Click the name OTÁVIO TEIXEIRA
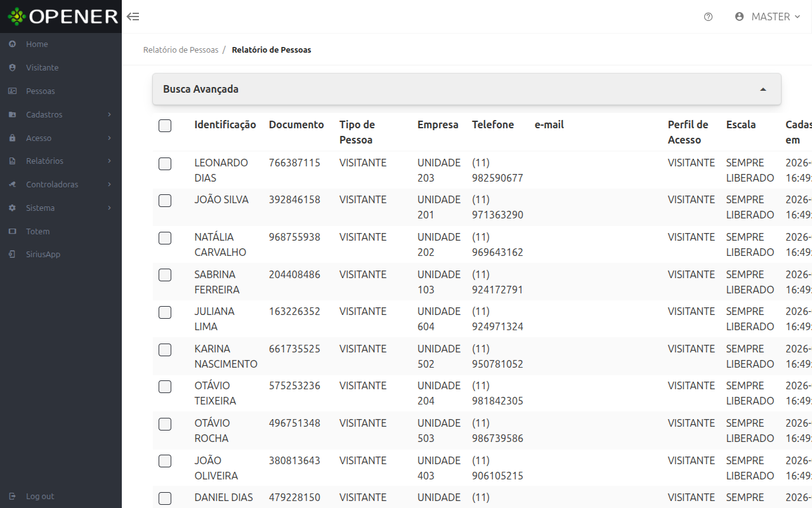 coord(215,394)
